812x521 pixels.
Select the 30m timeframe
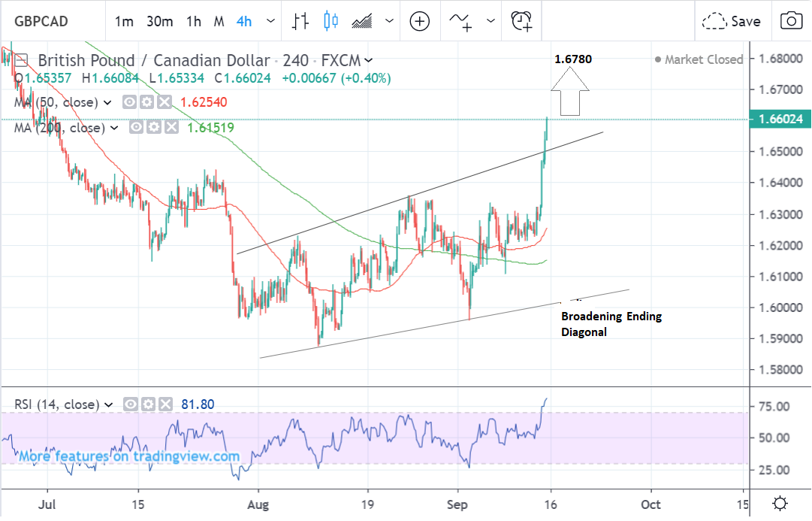[x=160, y=21]
